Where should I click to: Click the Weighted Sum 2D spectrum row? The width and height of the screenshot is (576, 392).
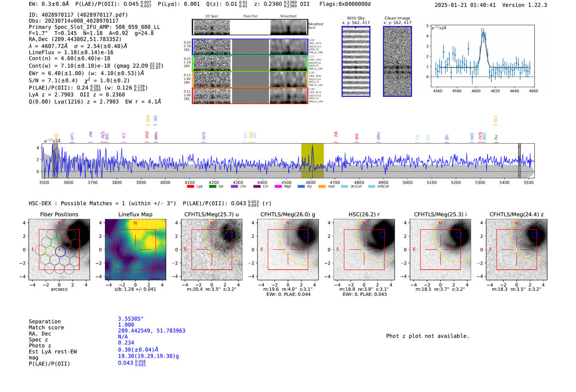click(x=250, y=27)
